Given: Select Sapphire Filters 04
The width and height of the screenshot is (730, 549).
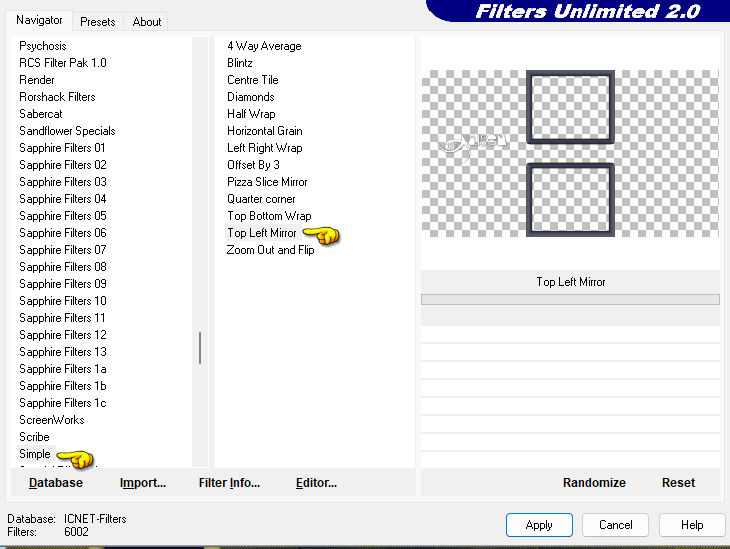Looking at the screenshot, I should tap(63, 199).
